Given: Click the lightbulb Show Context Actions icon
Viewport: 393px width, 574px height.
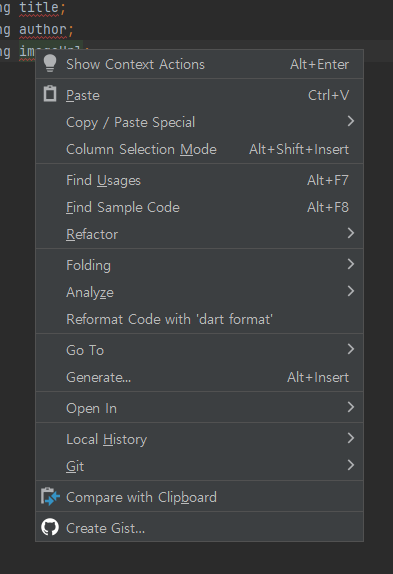Looking at the screenshot, I should (50, 64).
